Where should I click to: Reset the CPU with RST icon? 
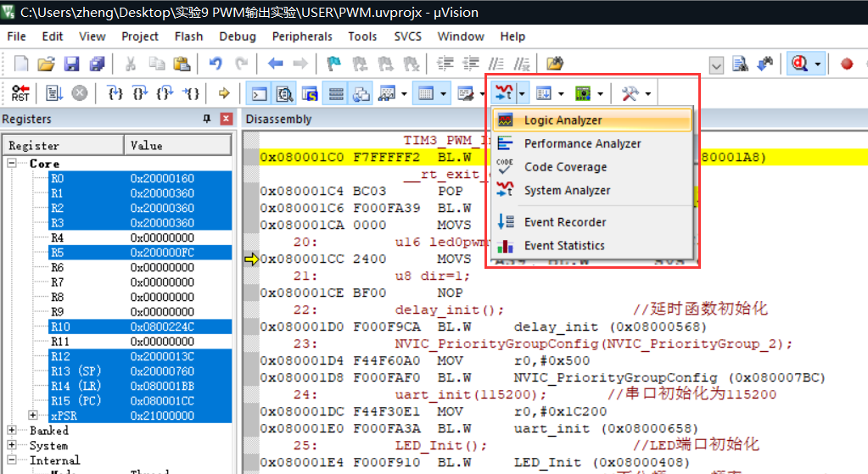pos(20,93)
